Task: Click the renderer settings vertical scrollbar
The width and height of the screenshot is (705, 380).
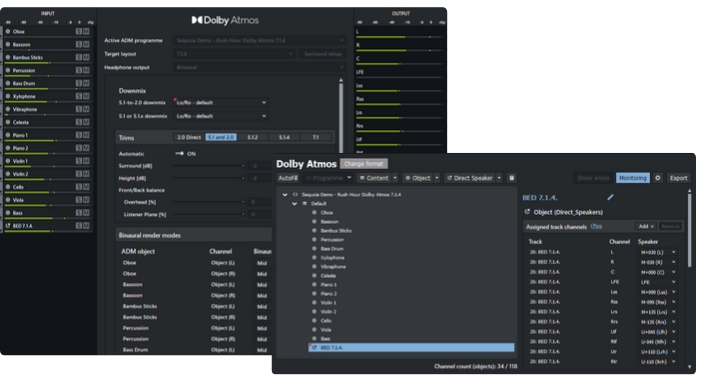Action: [x=341, y=117]
